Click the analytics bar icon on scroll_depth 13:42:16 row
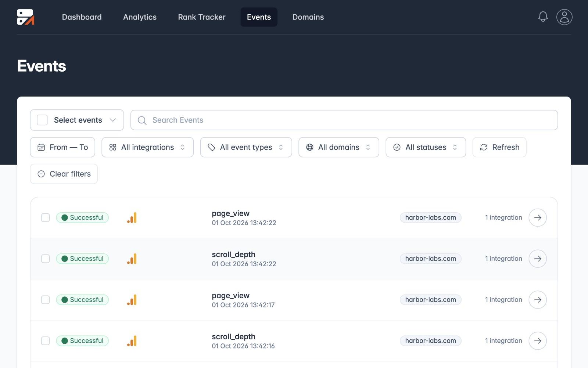Image resolution: width=588 pixels, height=368 pixels. point(132,341)
